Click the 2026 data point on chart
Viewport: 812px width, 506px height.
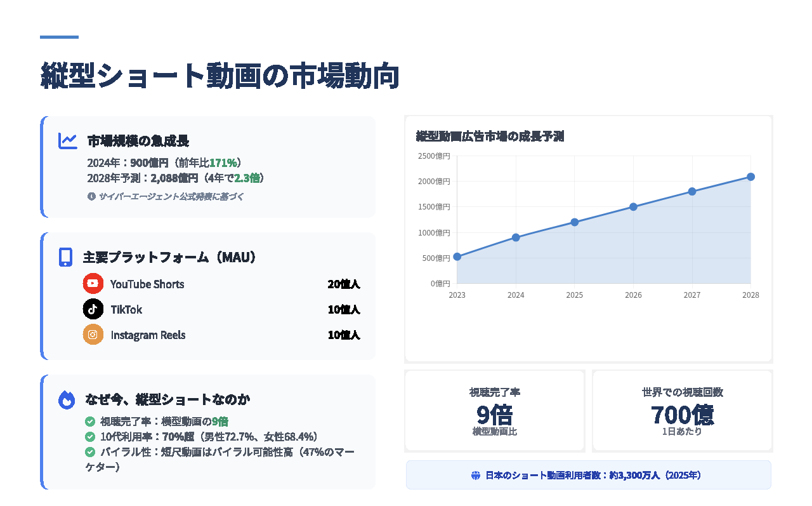[x=633, y=206]
